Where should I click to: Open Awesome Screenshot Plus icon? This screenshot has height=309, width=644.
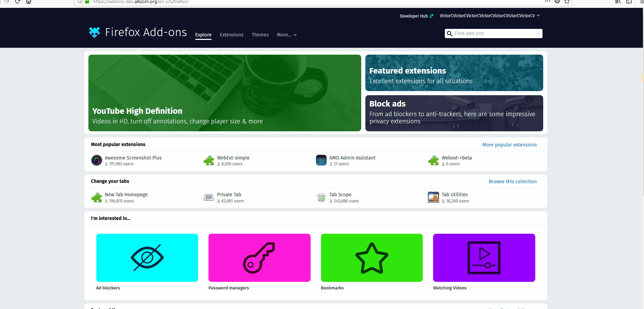(97, 160)
